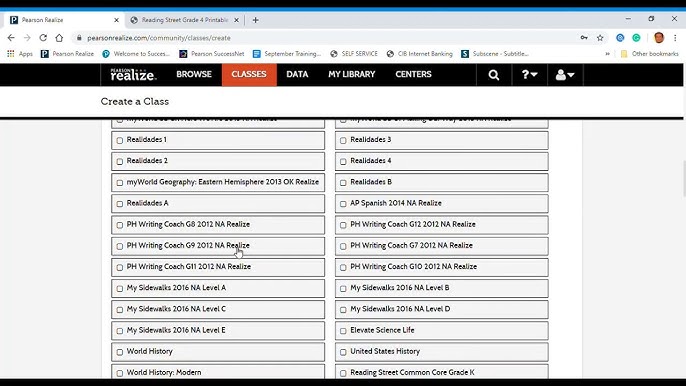Image resolution: width=686 pixels, height=386 pixels.
Task: Select the Realidades A program row
Action: click(x=218, y=204)
